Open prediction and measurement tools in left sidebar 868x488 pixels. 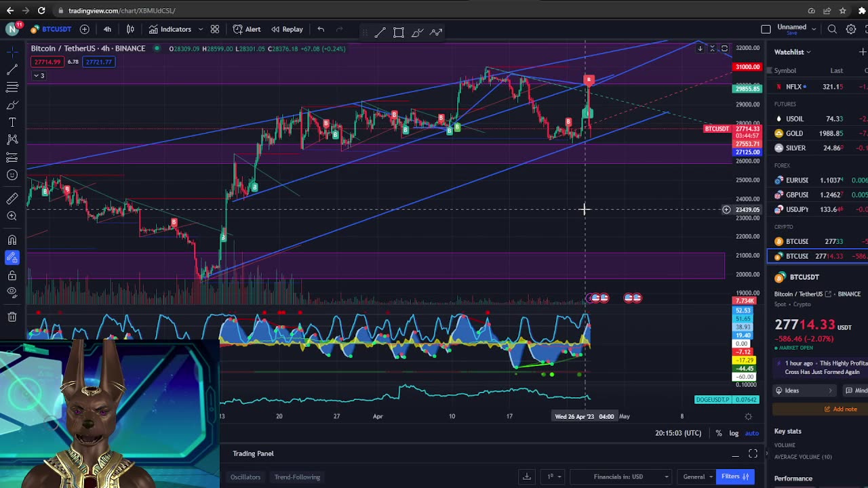(x=12, y=157)
